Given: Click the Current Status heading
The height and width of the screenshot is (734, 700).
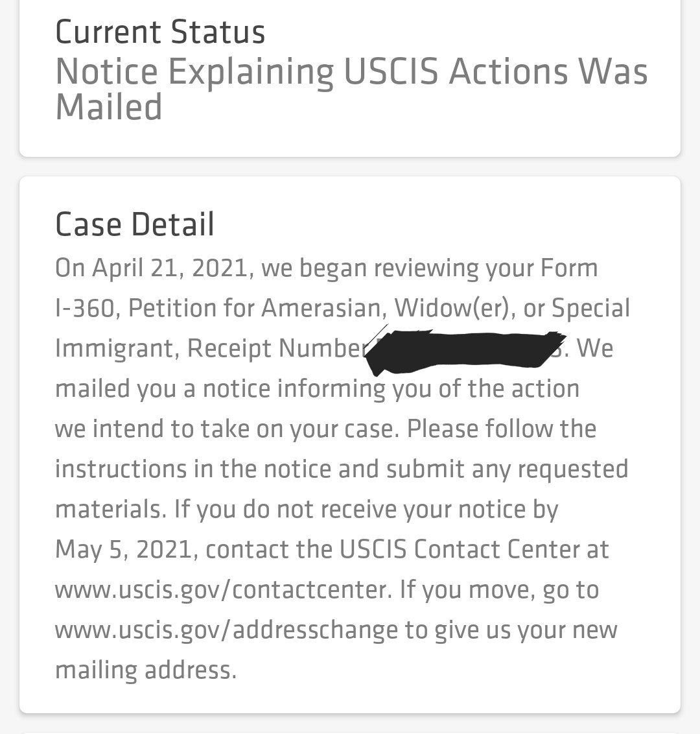Looking at the screenshot, I should (x=160, y=32).
